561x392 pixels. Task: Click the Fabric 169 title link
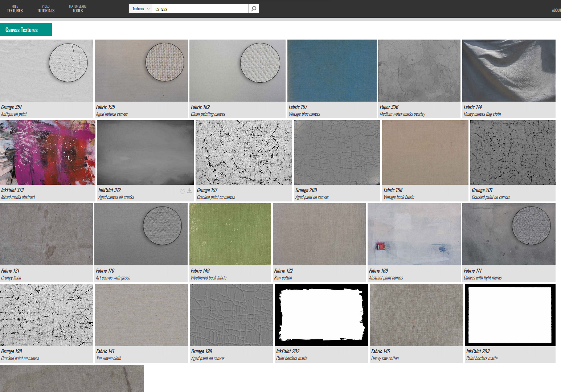point(378,271)
